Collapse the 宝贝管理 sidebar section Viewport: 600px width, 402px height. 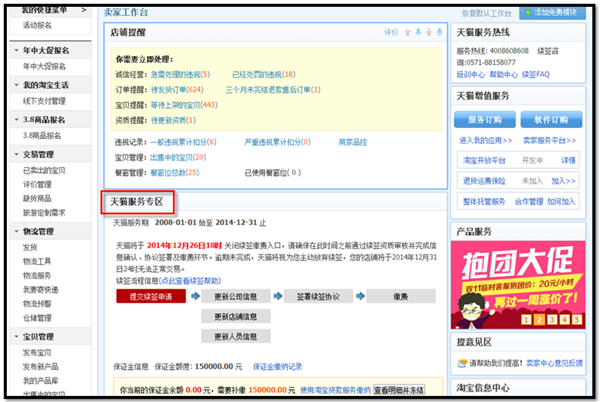(16, 337)
